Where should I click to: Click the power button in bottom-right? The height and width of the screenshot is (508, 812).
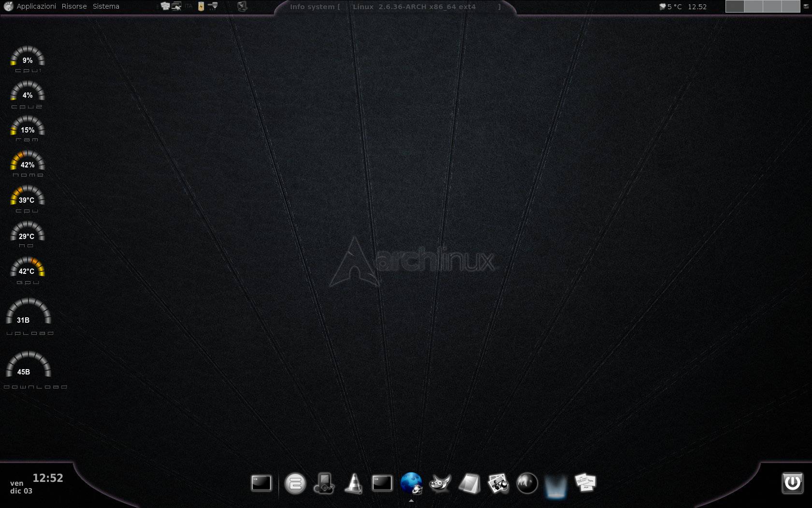[x=793, y=483]
